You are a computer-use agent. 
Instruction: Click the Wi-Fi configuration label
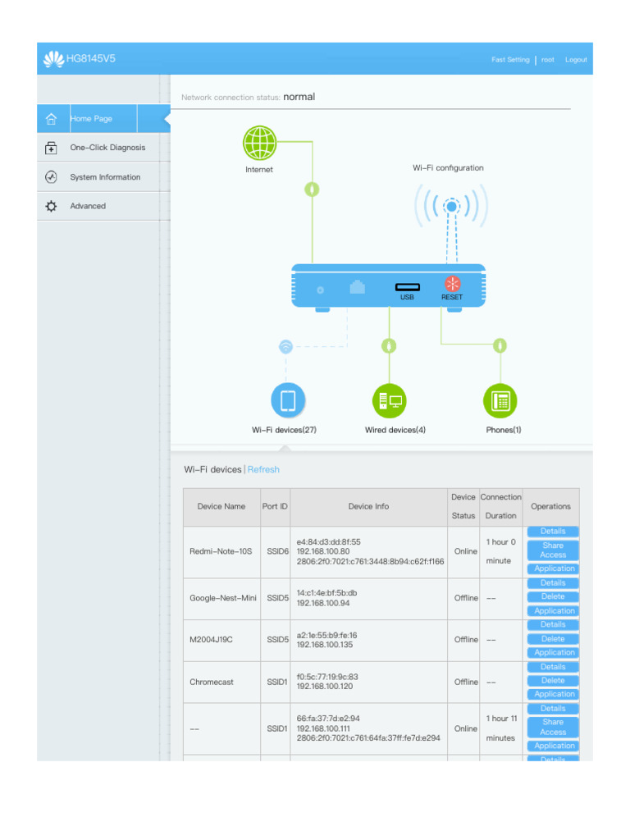448,167
